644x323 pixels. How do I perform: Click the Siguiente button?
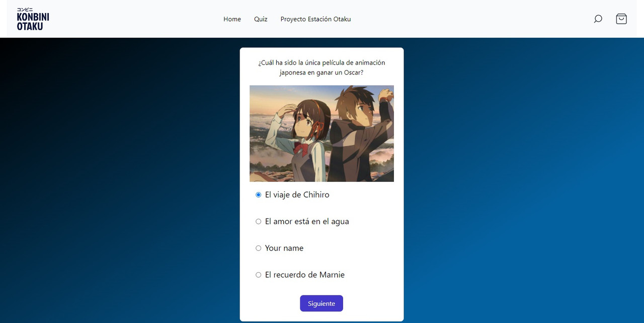[x=321, y=303]
